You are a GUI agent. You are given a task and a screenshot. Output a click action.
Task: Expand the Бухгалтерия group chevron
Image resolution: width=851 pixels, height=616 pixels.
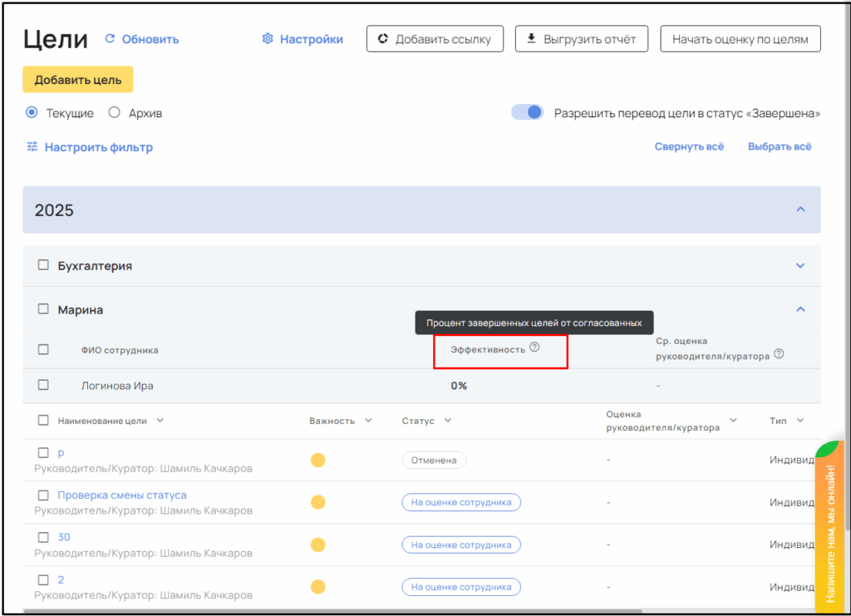coord(800,266)
